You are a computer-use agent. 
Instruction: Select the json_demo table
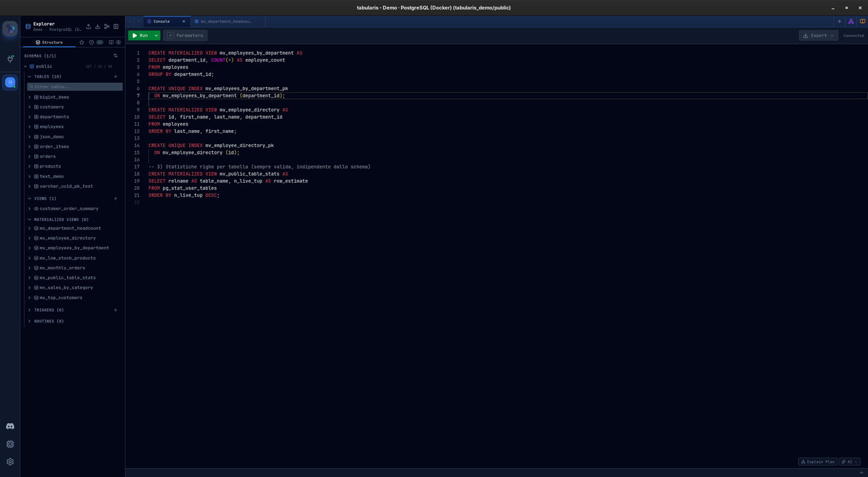pyautogui.click(x=52, y=137)
